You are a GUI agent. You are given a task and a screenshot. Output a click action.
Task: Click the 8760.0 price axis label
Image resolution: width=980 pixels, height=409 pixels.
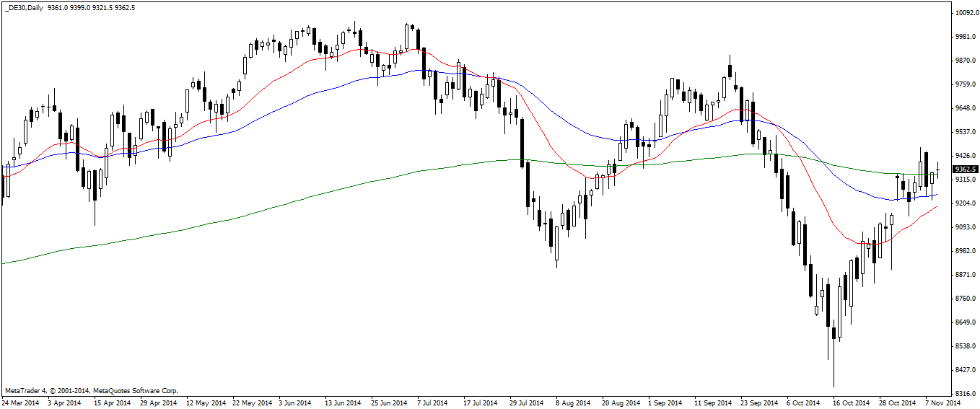pos(965,299)
